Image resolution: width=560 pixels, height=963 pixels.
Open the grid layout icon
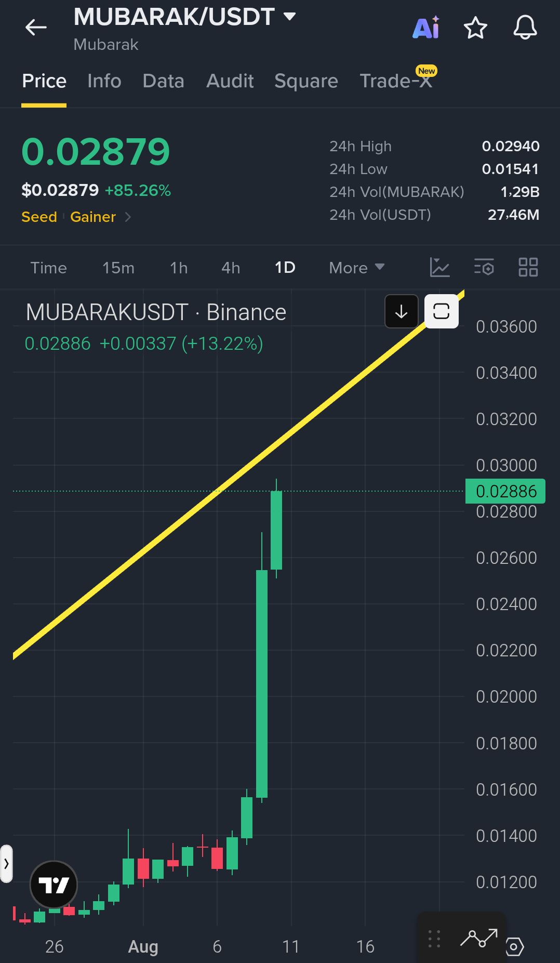pos(528,267)
